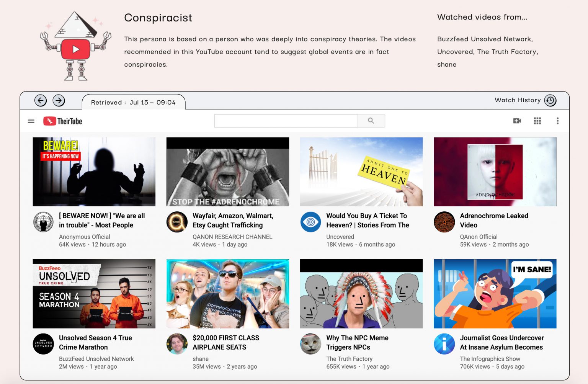Click the create video camera icon
This screenshot has height=384, width=588.
(x=517, y=121)
